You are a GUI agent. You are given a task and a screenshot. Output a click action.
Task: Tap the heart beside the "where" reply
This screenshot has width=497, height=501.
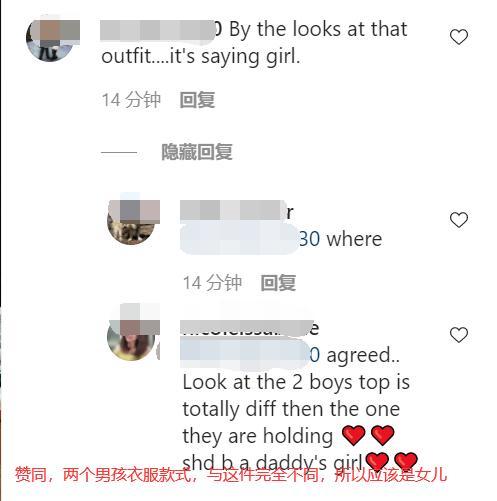coord(459,220)
